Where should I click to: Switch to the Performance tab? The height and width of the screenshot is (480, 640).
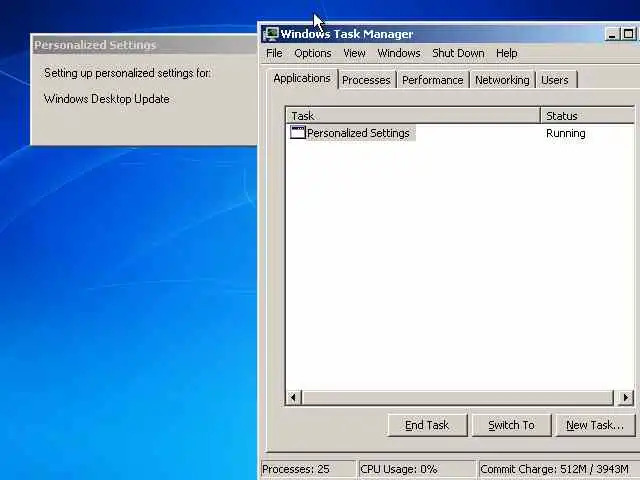point(433,80)
